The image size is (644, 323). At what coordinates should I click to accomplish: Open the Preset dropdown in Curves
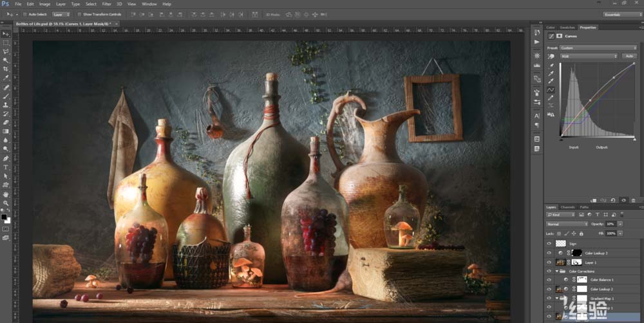(598, 48)
